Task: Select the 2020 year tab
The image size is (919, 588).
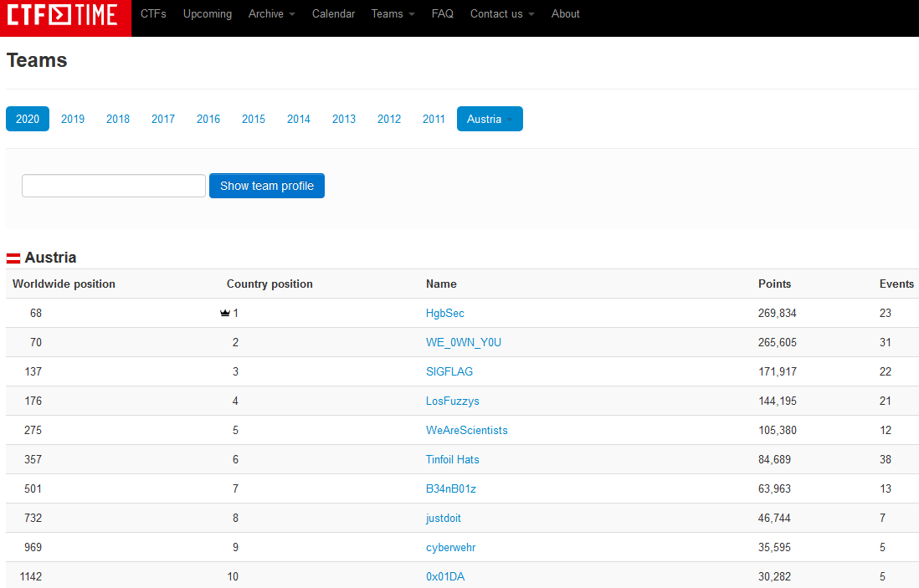Action: [x=28, y=119]
